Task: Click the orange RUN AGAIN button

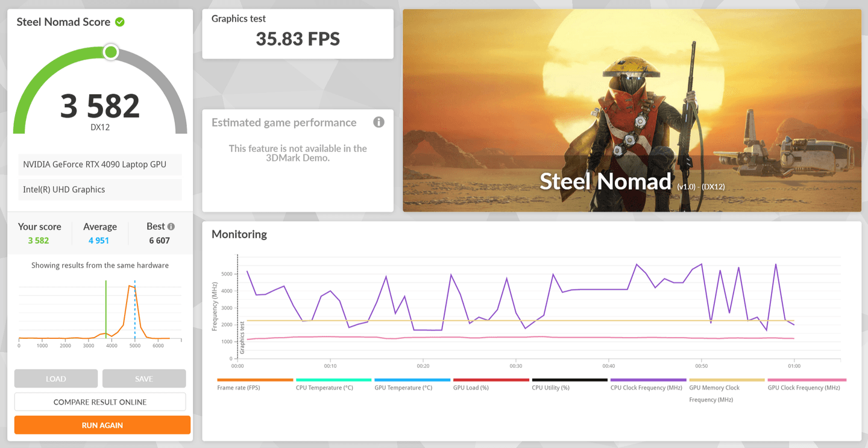Action: point(102,425)
